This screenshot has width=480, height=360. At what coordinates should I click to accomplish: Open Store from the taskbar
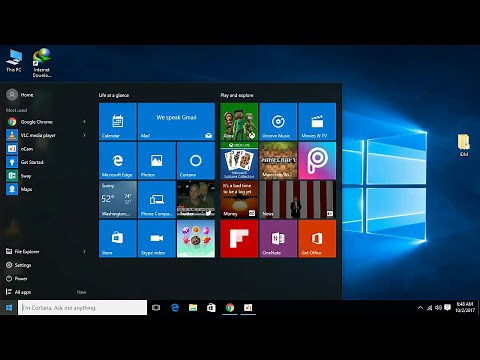point(211,307)
